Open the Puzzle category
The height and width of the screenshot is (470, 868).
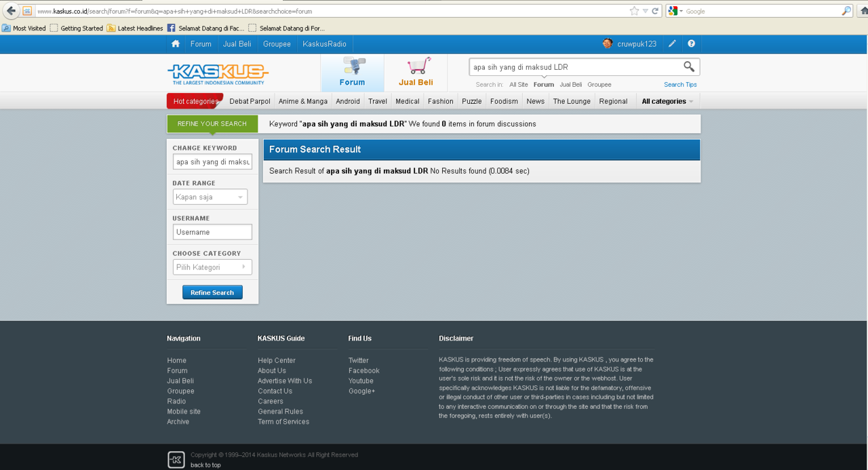click(472, 101)
